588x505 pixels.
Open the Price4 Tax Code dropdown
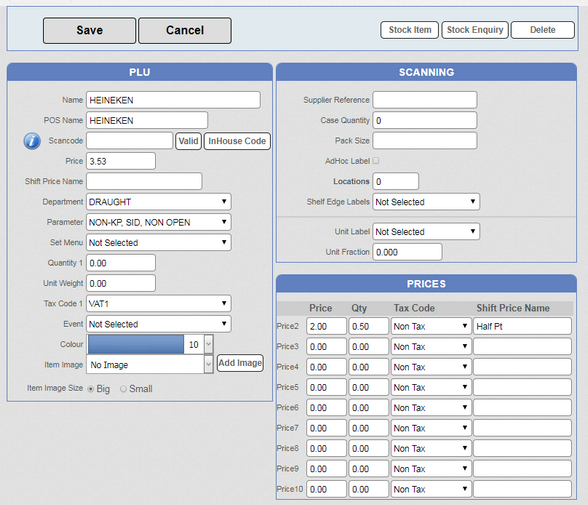(431, 367)
